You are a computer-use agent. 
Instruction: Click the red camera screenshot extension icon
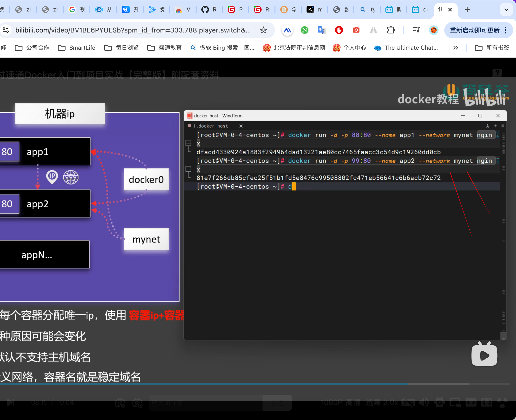[356, 30]
